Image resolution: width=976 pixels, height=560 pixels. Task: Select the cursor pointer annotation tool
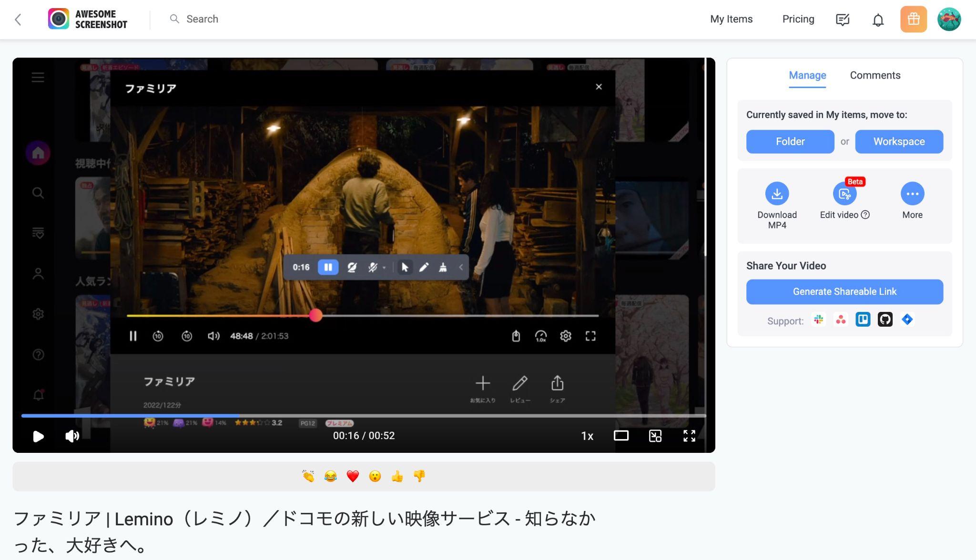coord(405,267)
